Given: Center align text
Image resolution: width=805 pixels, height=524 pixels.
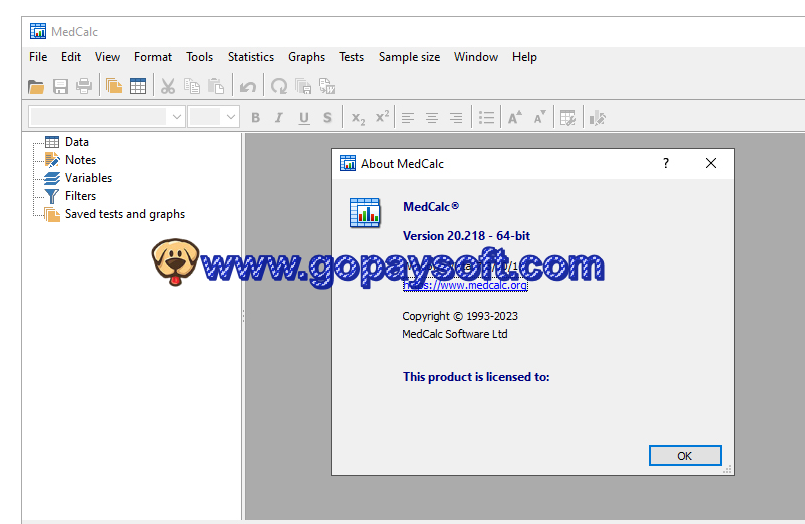Looking at the screenshot, I should coord(432,118).
